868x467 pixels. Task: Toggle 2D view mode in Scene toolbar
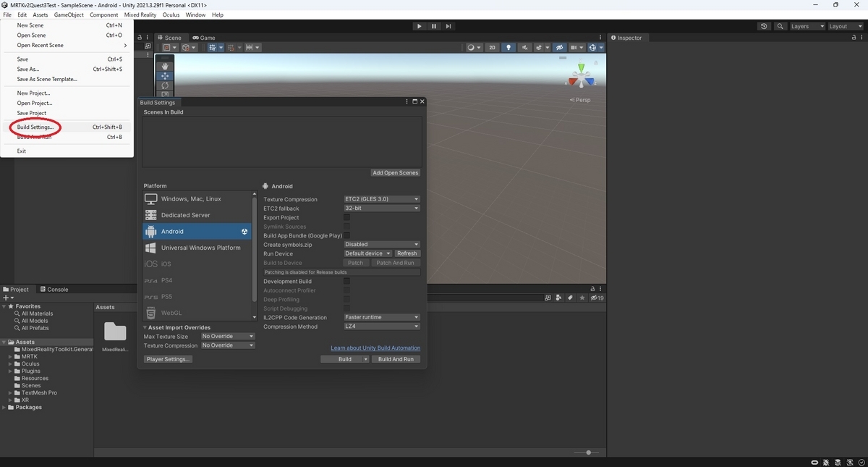[x=492, y=48]
